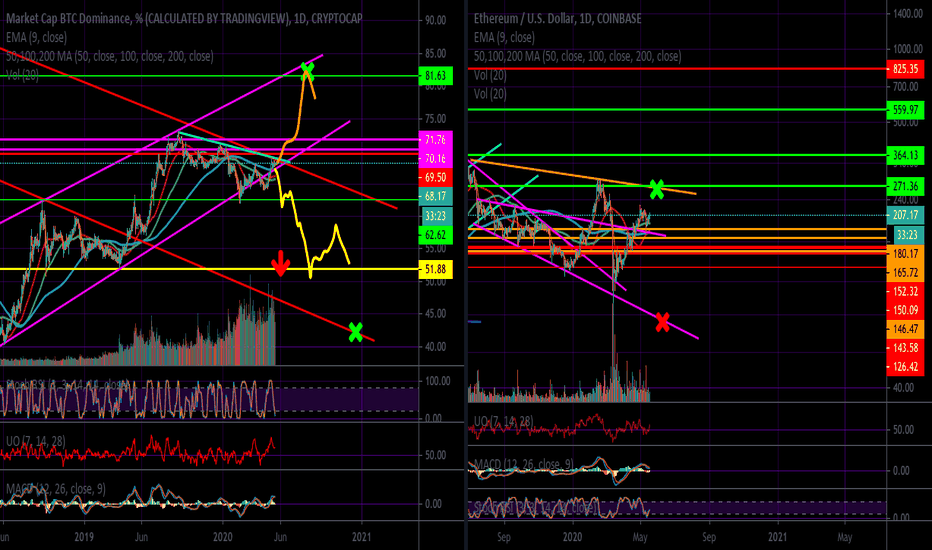Click the orange 180.17 price label
The width and height of the screenshot is (932, 550).
coord(905,254)
